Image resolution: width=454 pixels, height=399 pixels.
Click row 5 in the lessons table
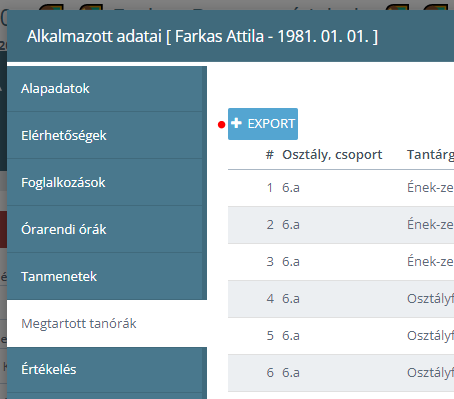coord(341,336)
